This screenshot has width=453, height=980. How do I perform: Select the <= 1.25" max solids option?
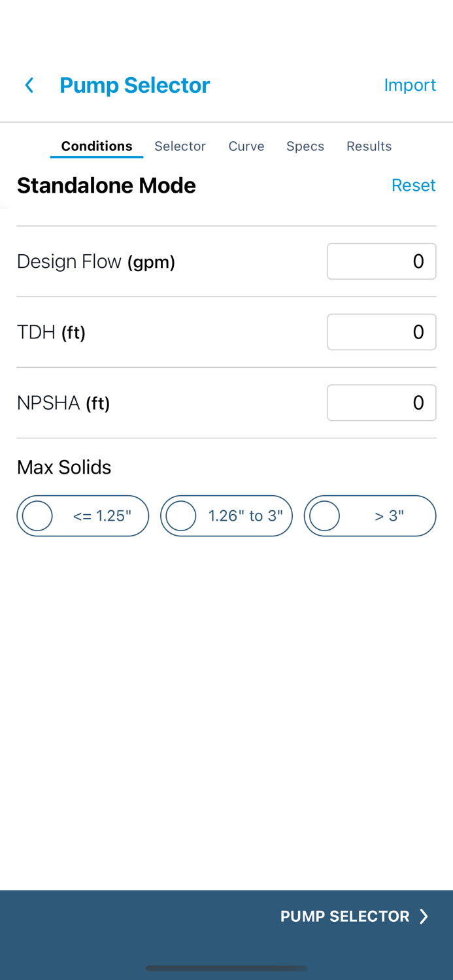pos(83,515)
